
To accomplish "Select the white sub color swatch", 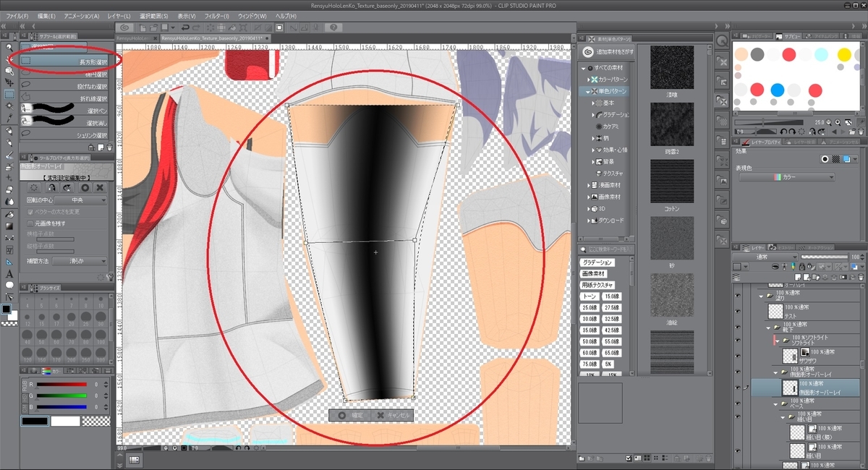I will 66,421.
